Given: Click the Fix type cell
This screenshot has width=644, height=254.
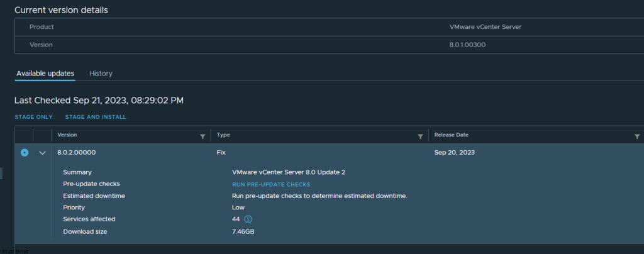Looking at the screenshot, I should [x=221, y=152].
